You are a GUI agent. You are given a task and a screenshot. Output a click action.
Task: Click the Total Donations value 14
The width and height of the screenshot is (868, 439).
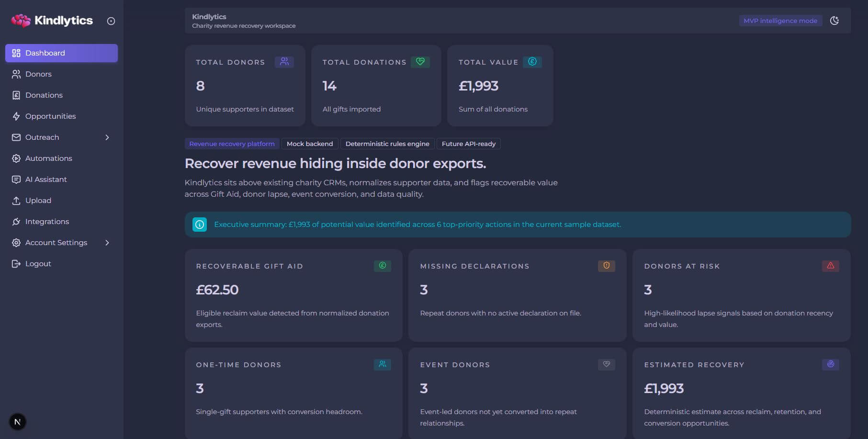pos(329,86)
